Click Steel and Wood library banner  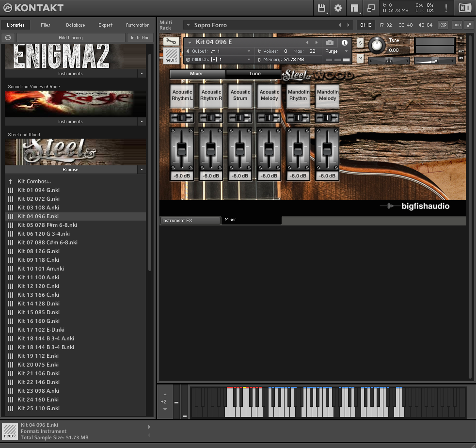(x=75, y=152)
